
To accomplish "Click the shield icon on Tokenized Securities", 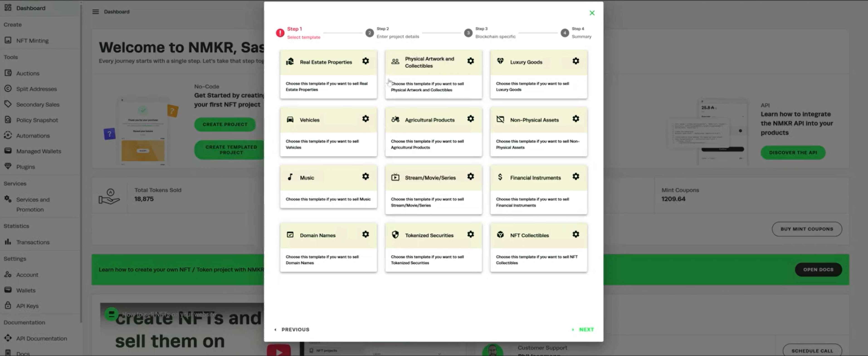I will [x=395, y=235].
